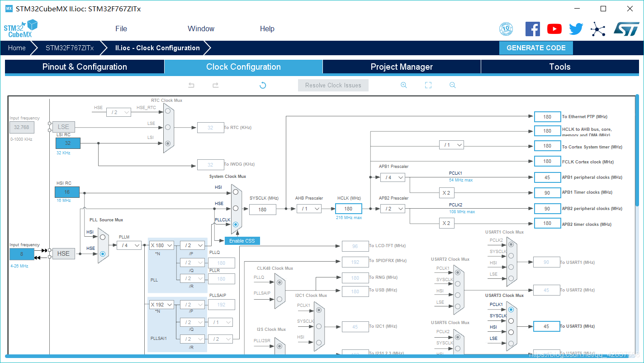Image resolution: width=644 pixels, height=363 pixels.
Task: Click the GENERATE CODE button
Action: pos(536,48)
